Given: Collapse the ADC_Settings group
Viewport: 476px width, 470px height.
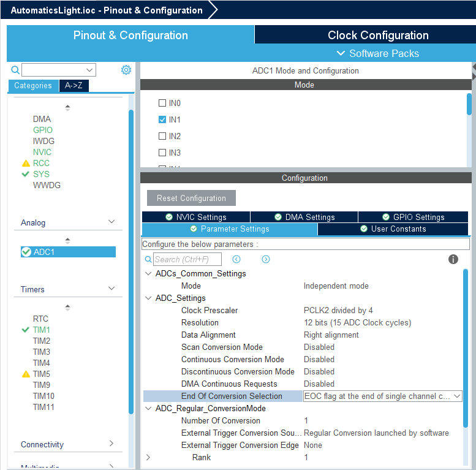Looking at the screenshot, I should [x=148, y=298].
